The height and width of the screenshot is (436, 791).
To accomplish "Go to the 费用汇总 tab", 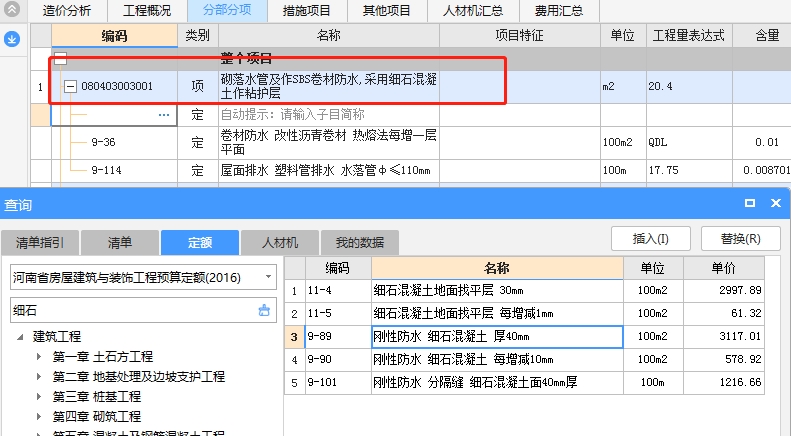I will point(559,11).
